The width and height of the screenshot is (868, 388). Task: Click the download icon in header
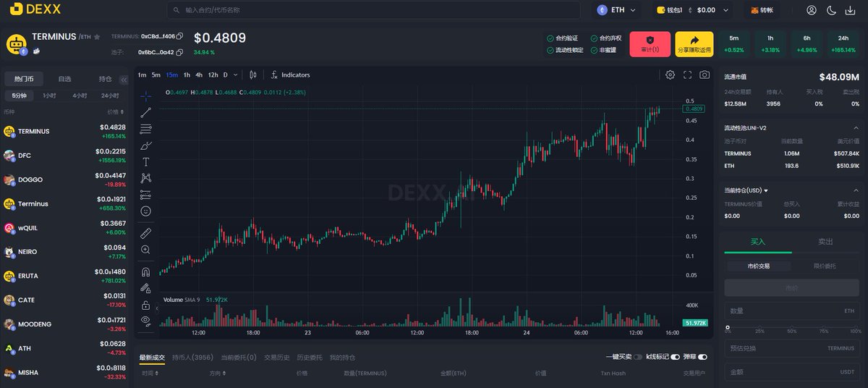(850, 10)
